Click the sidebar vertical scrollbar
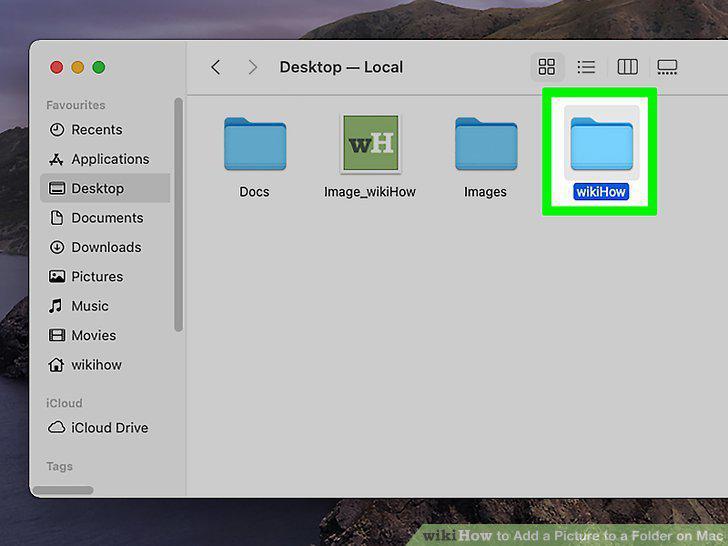Viewport: 728px width, 546px height. pyautogui.click(x=178, y=214)
